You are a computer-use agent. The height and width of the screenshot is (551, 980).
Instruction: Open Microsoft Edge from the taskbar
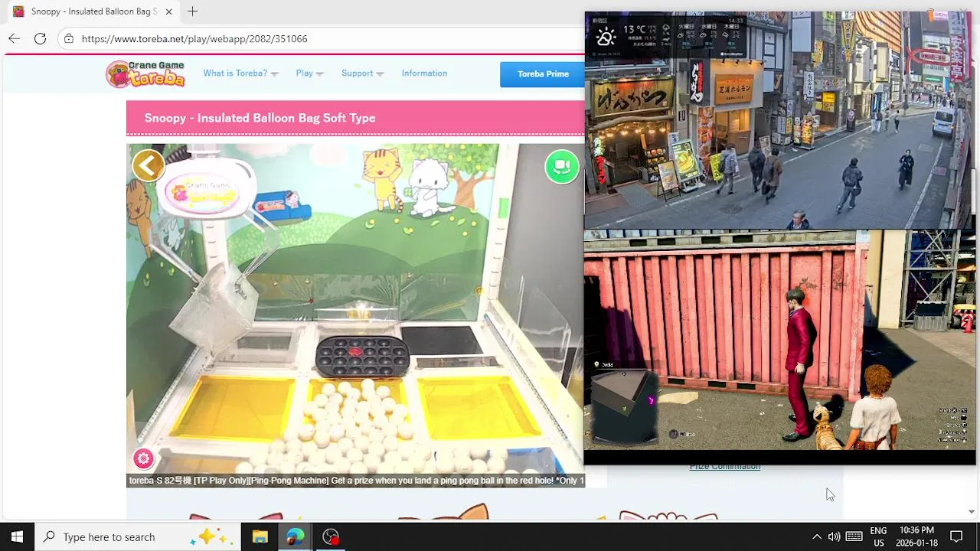(295, 536)
